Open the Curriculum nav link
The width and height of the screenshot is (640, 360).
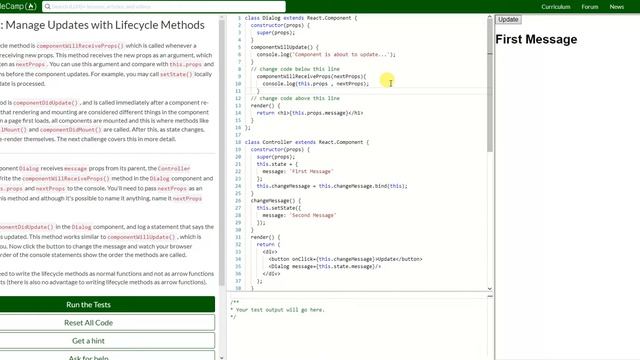click(556, 7)
